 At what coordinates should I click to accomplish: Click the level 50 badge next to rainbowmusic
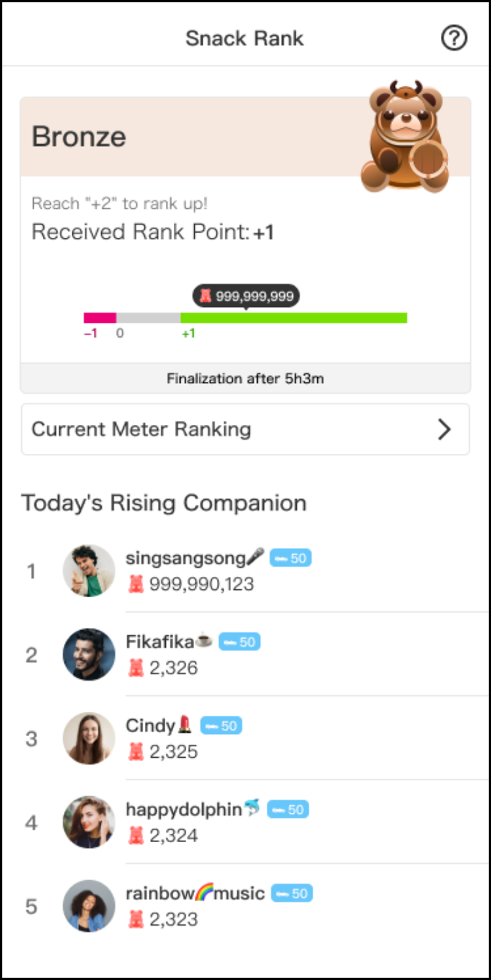pos(292,894)
